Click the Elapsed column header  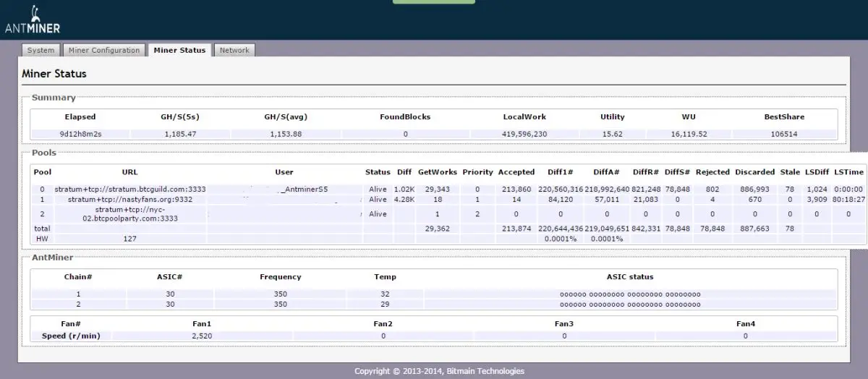click(x=80, y=116)
